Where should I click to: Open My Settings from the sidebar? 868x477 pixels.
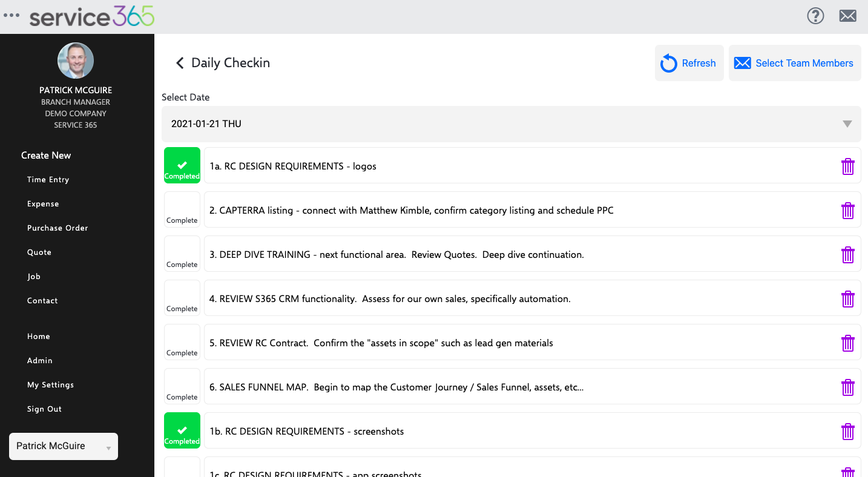[x=51, y=384]
